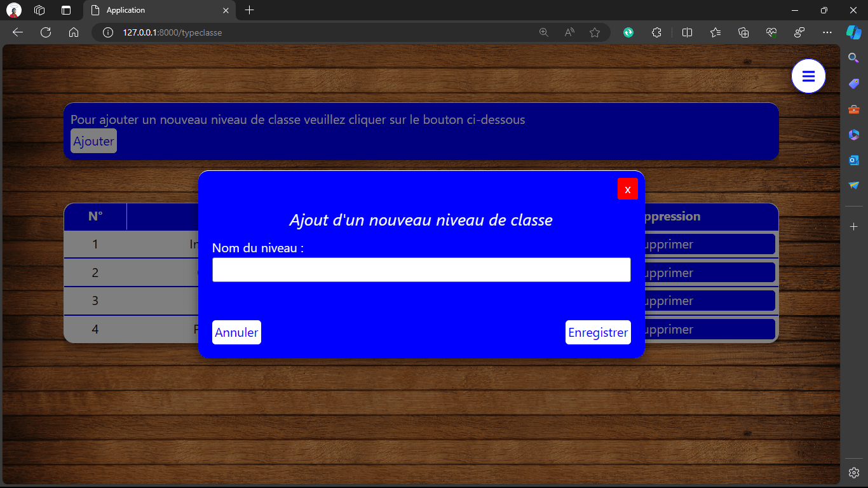This screenshot has width=868, height=488.
Task: Open the sidebar shopping tag icon
Action: tap(854, 84)
